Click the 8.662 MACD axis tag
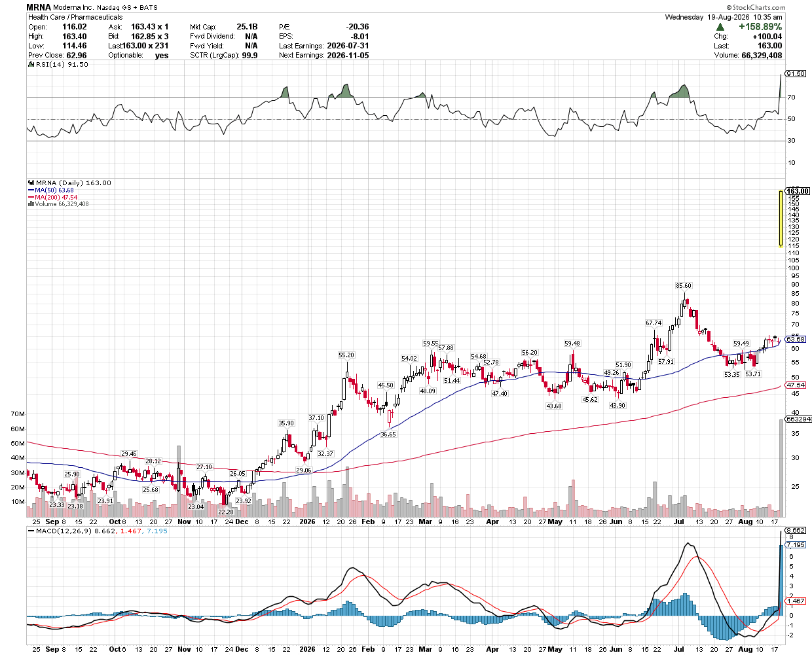812x655 pixels. click(x=796, y=531)
